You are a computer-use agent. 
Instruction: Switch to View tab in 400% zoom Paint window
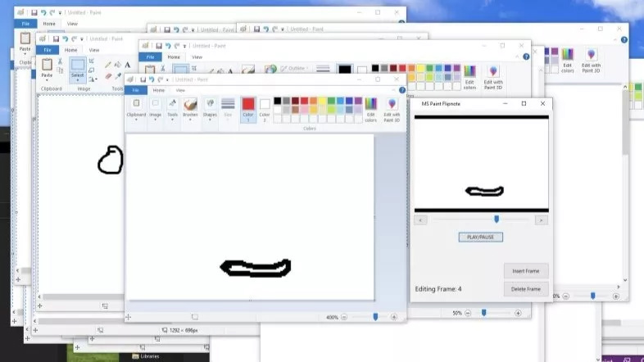click(180, 90)
